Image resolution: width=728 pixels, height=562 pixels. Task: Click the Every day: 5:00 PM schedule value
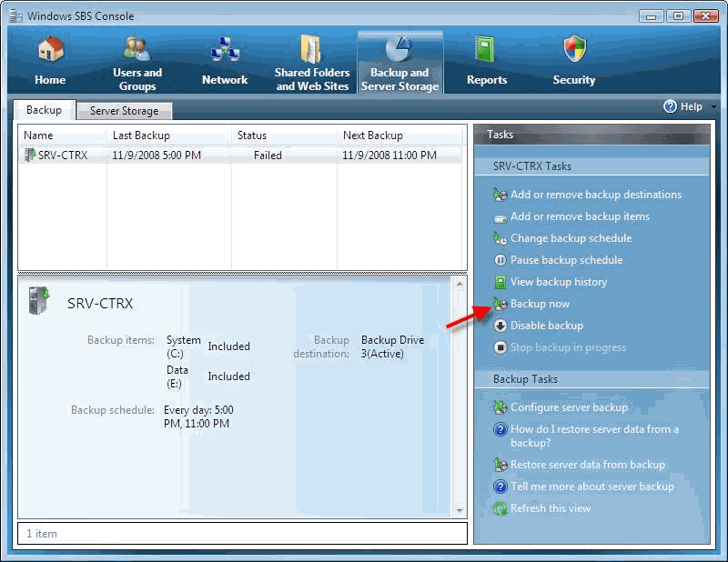click(x=198, y=416)
